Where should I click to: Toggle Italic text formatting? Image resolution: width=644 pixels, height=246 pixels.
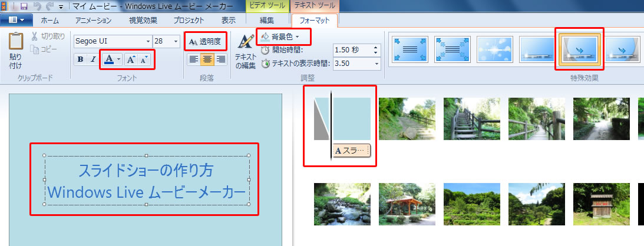[x=92, y=59]
